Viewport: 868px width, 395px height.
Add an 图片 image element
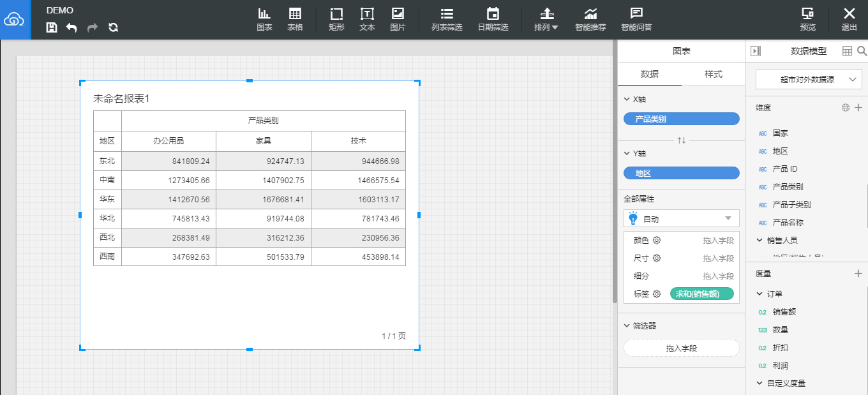click(398, 20)
